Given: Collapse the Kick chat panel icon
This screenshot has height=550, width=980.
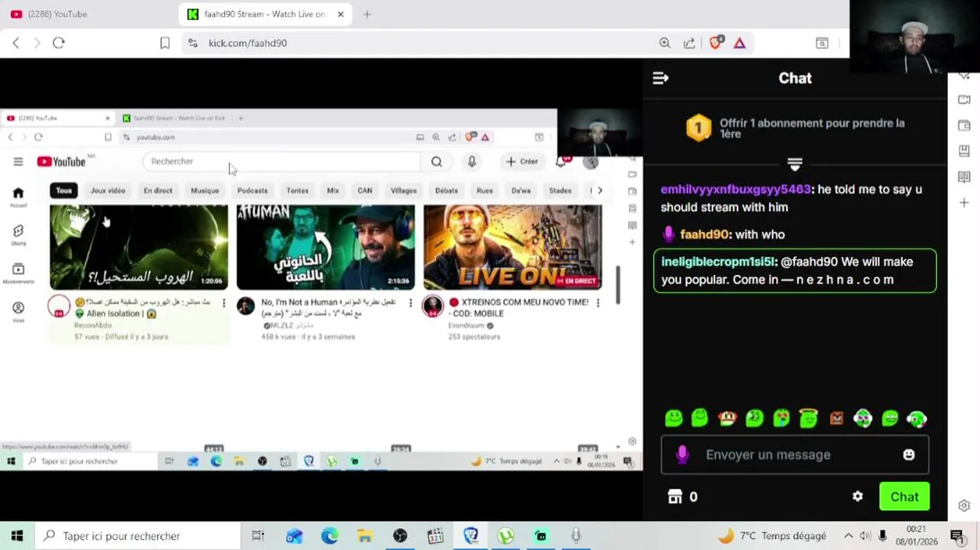Looking at the screenshot, I should pos(661,78).
